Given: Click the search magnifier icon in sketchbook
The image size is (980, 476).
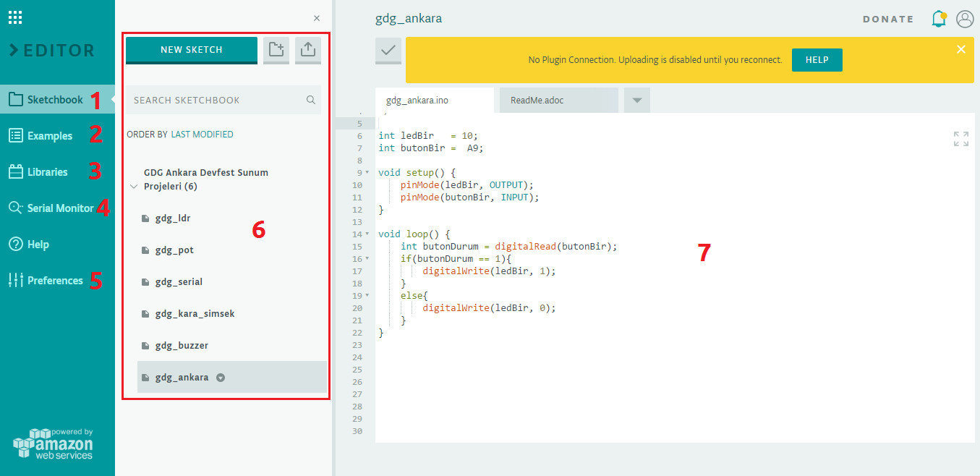Looking at the screenshot, I should [311, 100].
